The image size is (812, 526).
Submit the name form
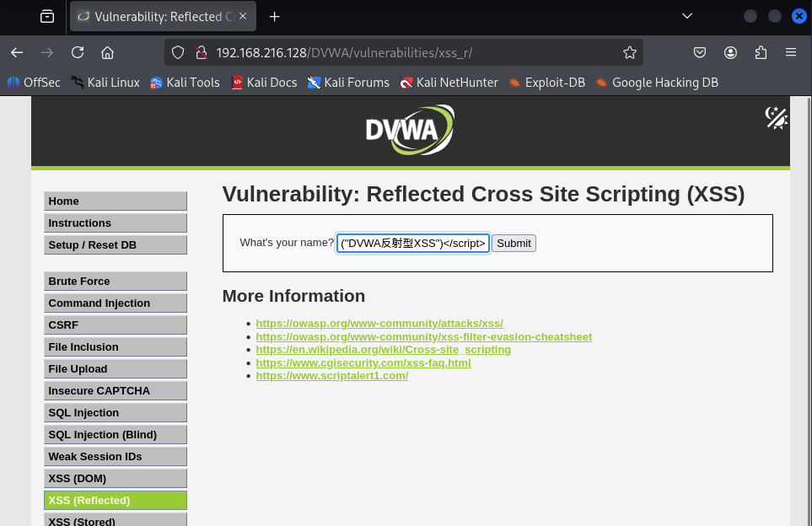pos(514,244)
